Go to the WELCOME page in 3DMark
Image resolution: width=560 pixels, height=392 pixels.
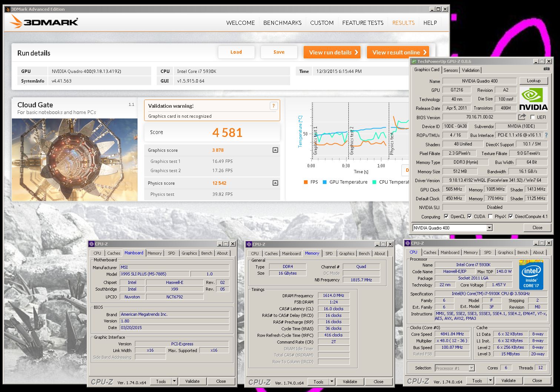click(241, 23)
